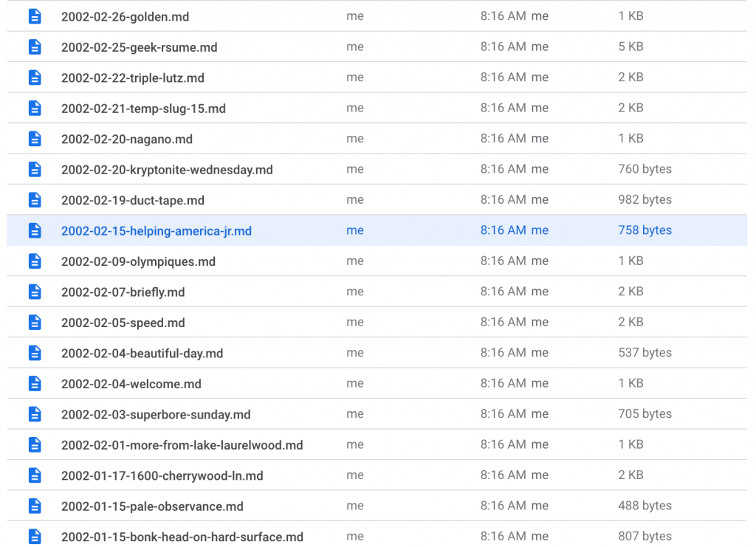Open file 2002-02-19-duct-tape.md

[x=133, y=201]
